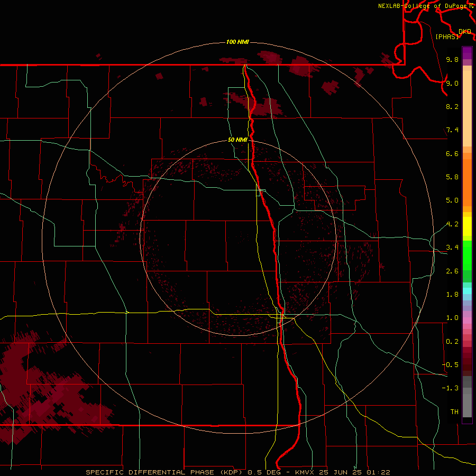Image resolution: width=476 pixels, height=476 pixels.
Task: Pick the yellow legend color band
Action: click(x=467, y=226)
